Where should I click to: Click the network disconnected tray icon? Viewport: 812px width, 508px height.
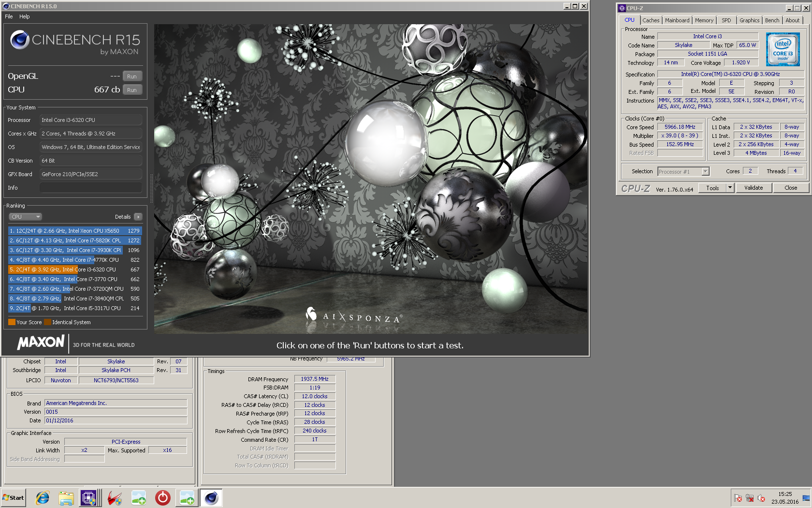click(x=750, y=498)
